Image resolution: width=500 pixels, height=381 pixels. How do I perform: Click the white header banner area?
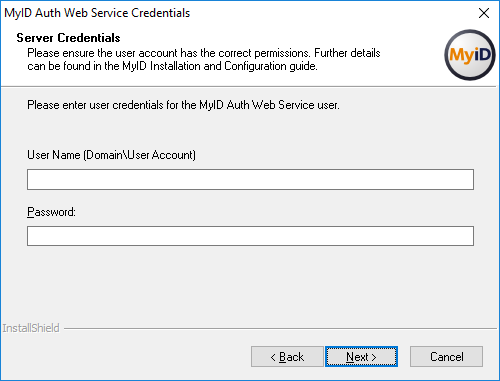250,57
